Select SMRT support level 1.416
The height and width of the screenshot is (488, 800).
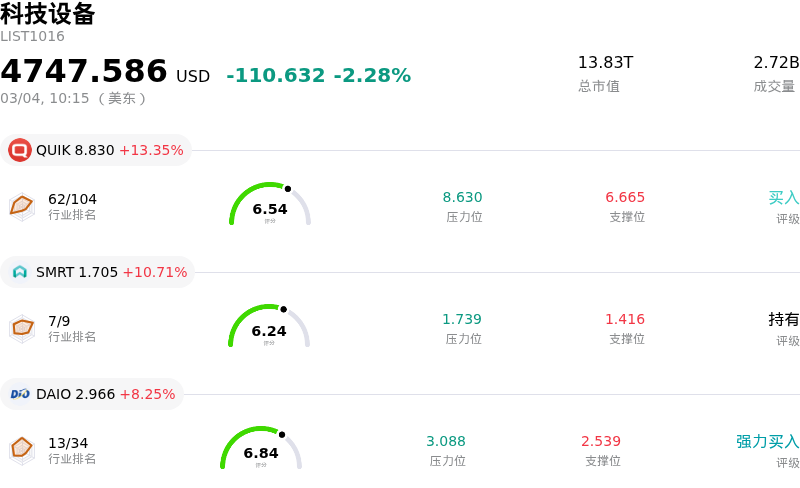[x=624, y=320]
